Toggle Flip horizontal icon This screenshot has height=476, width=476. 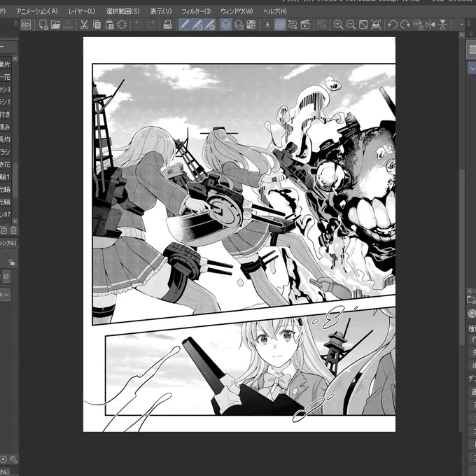[430, 24]
